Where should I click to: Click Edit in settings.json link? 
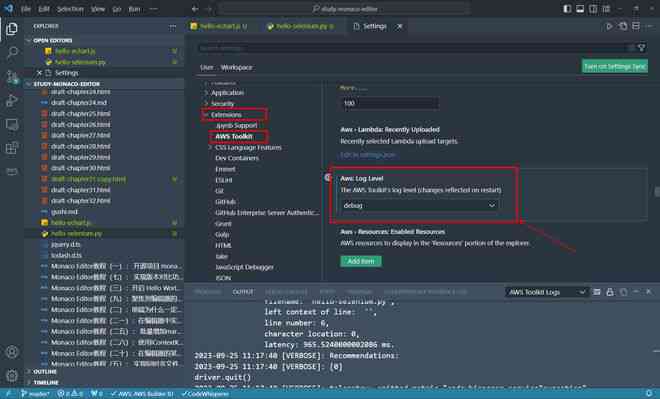pos(368,155)
